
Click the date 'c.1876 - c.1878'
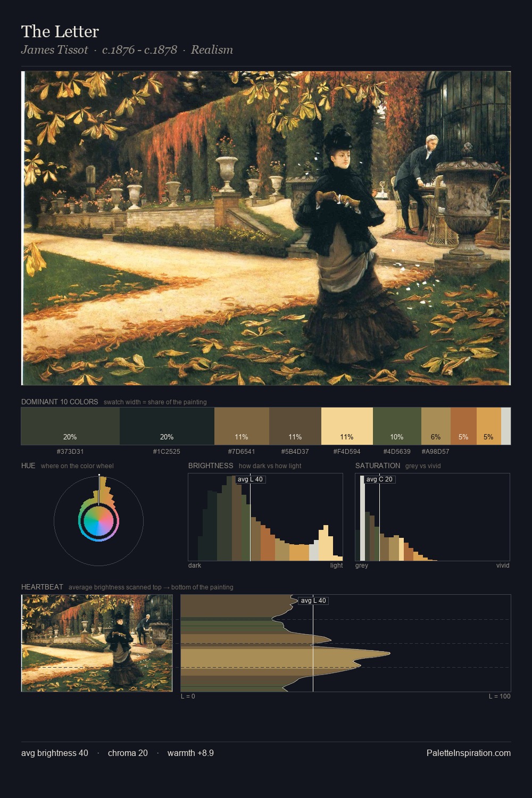coord(139,50)
